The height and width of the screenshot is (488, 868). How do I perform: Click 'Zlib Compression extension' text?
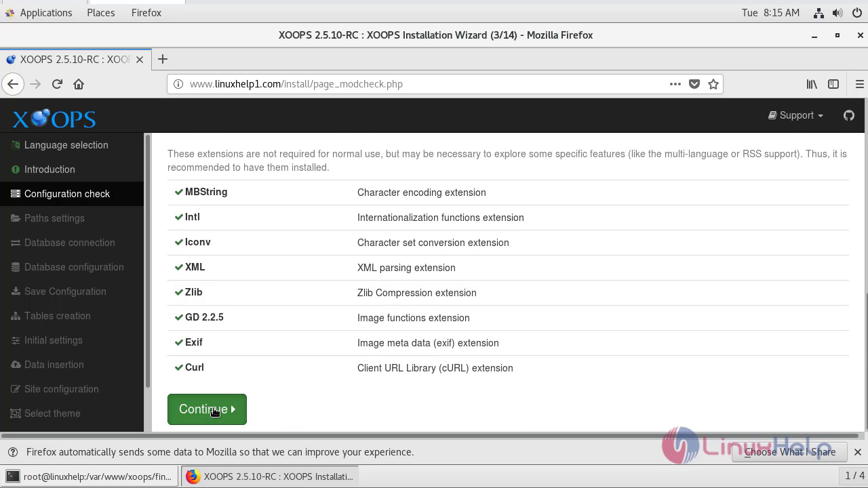[x=417, y=293]
